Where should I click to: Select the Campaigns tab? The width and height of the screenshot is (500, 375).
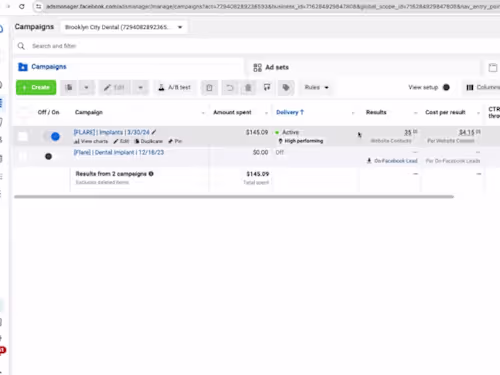coord(42,67)
